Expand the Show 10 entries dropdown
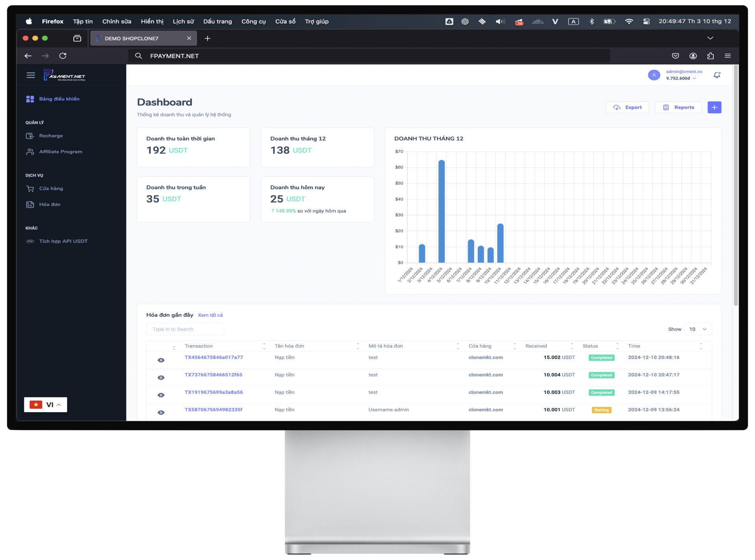Screen dimensions: 755x560 [x=698, y=329]
